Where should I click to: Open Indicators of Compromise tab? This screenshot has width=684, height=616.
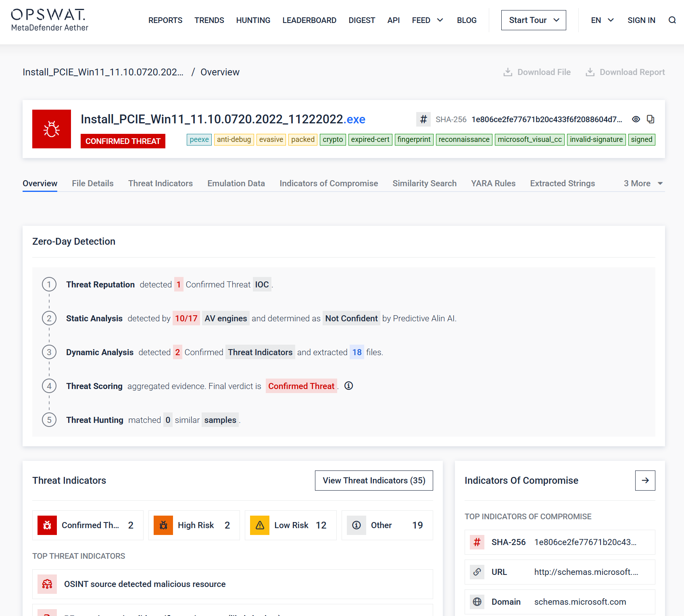pyautogui.click(x=329, y=183)
